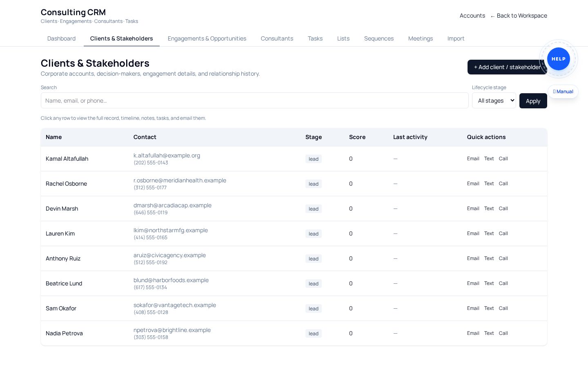Click k.altafullah@example.org email address
This screenshot has width=588, height=368.
point(167,155)
